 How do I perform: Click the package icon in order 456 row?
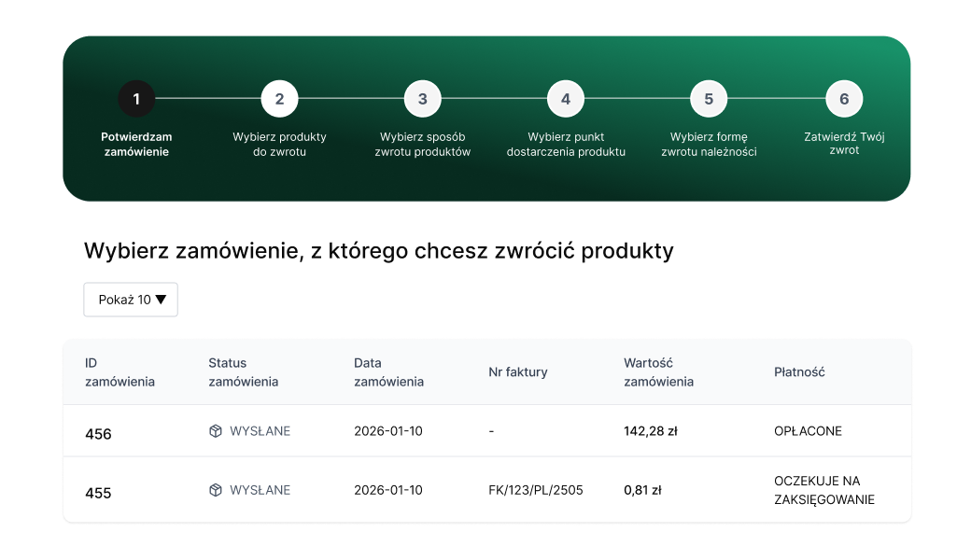click(x=216, y=431)
